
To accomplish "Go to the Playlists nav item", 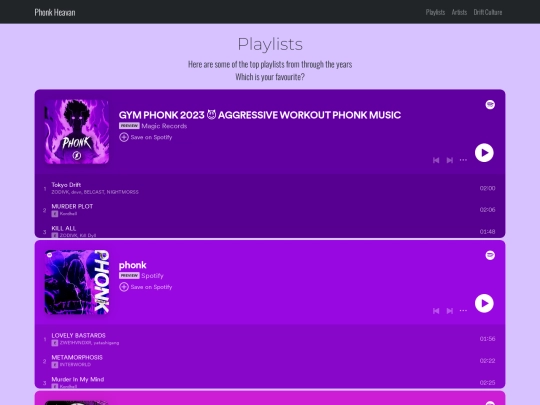I will 435,12.
